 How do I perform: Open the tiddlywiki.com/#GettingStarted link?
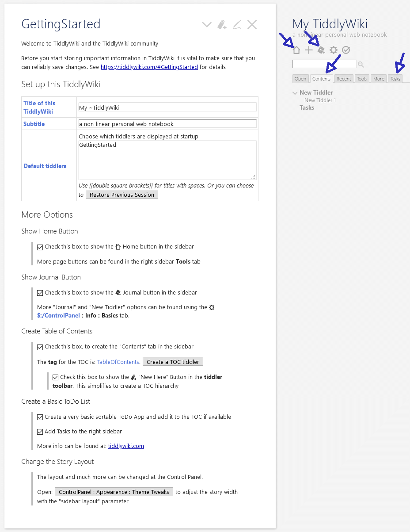pos(149,67)
